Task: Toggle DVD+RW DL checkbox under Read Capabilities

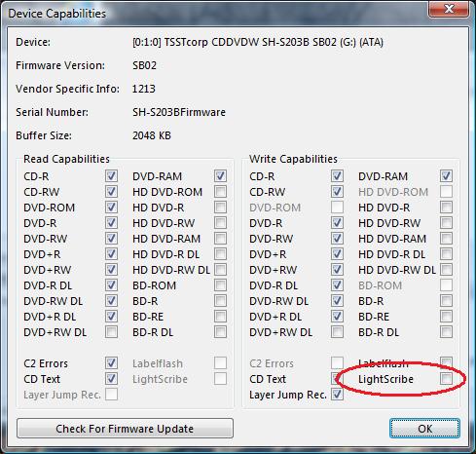Action: pos(111,332)
